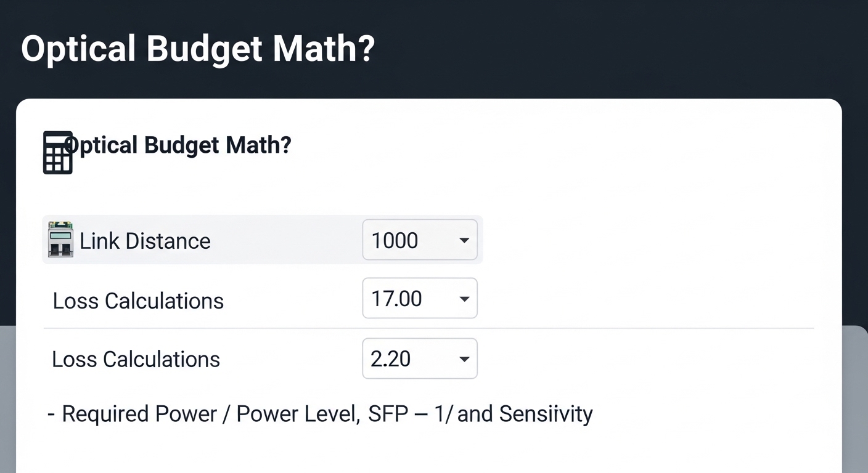The height and width of the screenshot is (473, 868).
Task: Select the card heading Optical Budget Math?
Action: (x=179, y=145)
